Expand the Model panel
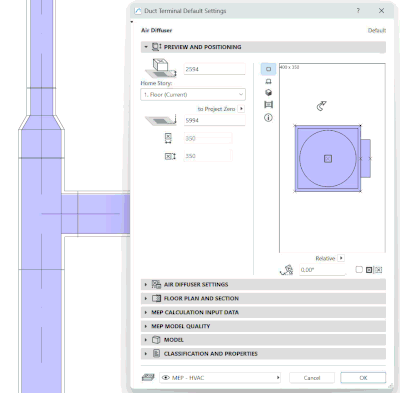The width and height of the screenshot is (400, 393). [x=146, y=340]
